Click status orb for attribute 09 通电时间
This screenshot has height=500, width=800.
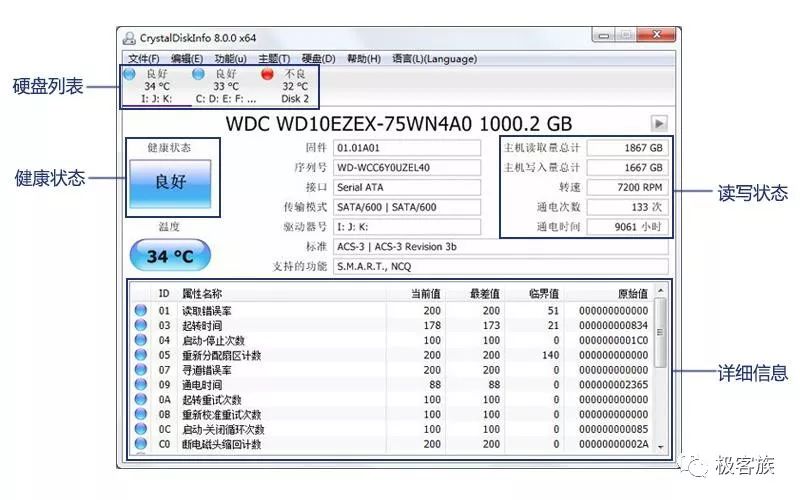140,384
